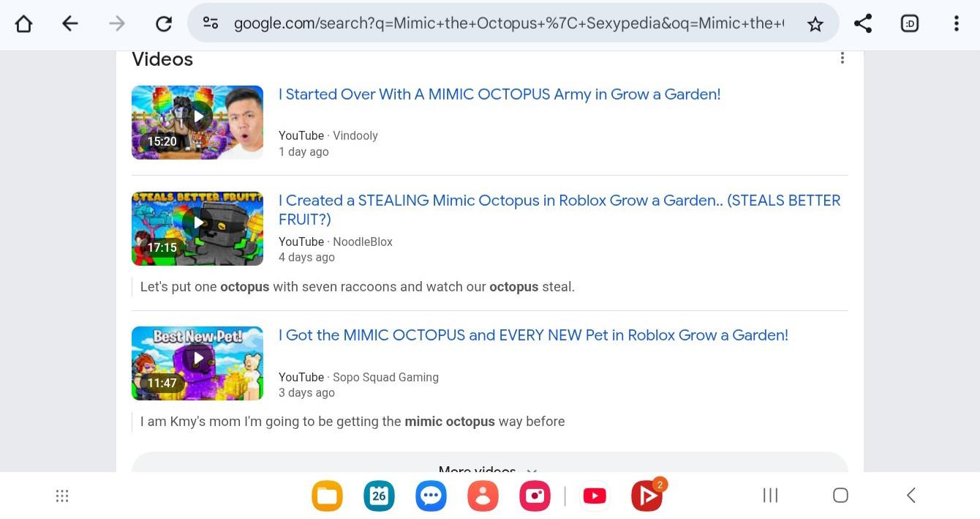Play the 11:47 Sopo Squad video thumbnail
This screenshot has width=980, height=519.
197,363
